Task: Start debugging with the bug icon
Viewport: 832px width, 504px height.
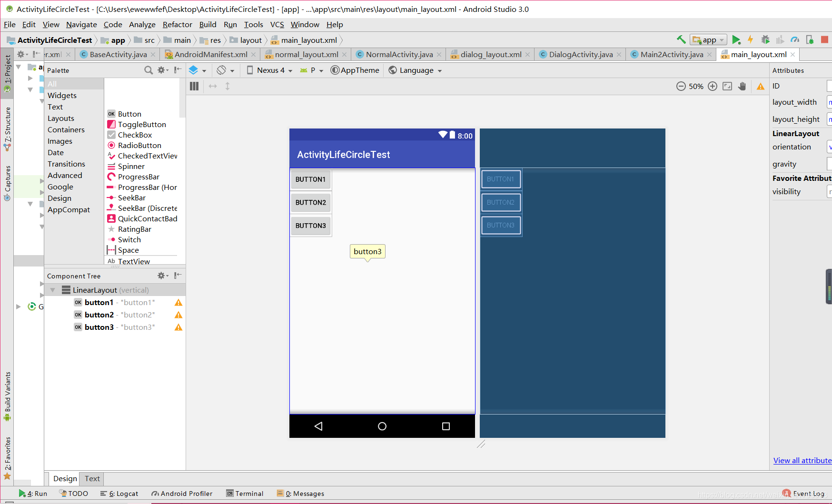Action: tap(765, 40)
